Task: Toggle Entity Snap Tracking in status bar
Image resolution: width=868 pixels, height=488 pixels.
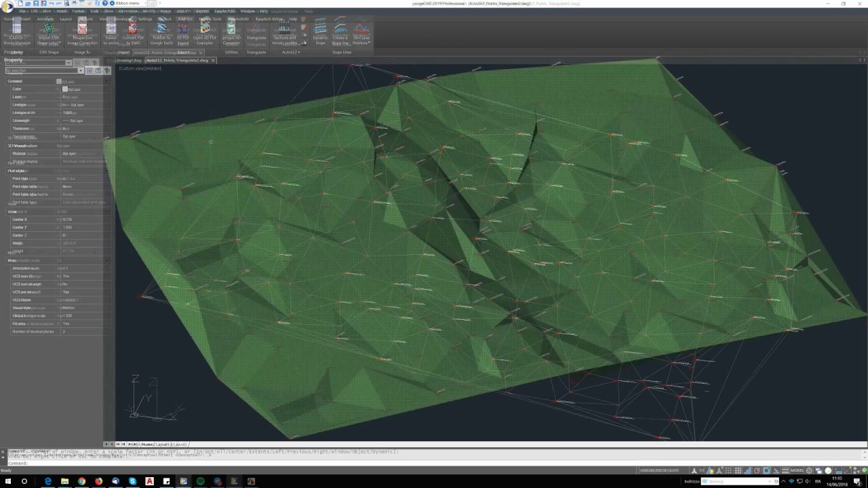Action: 776,470
